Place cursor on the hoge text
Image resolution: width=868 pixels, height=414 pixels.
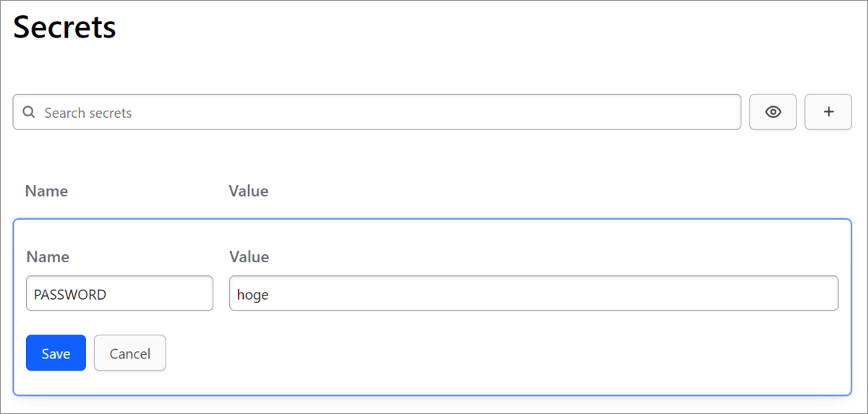click(252, 295)
